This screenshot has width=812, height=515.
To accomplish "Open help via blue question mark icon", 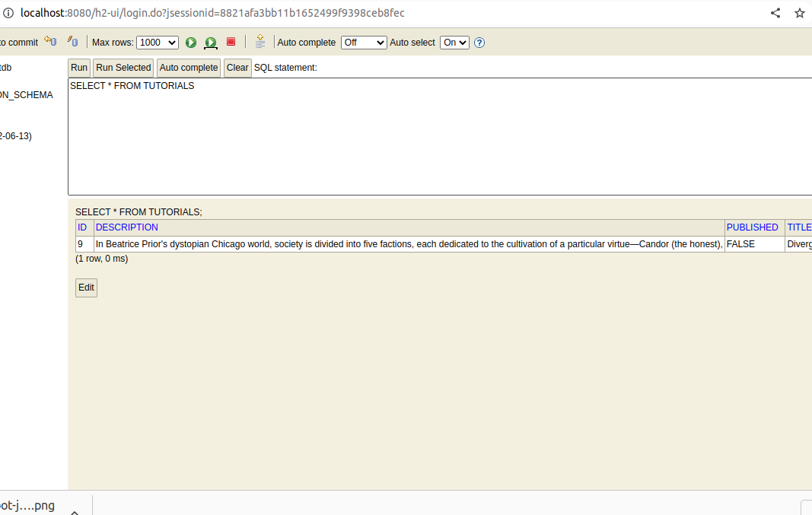I will tap(479, 43).
